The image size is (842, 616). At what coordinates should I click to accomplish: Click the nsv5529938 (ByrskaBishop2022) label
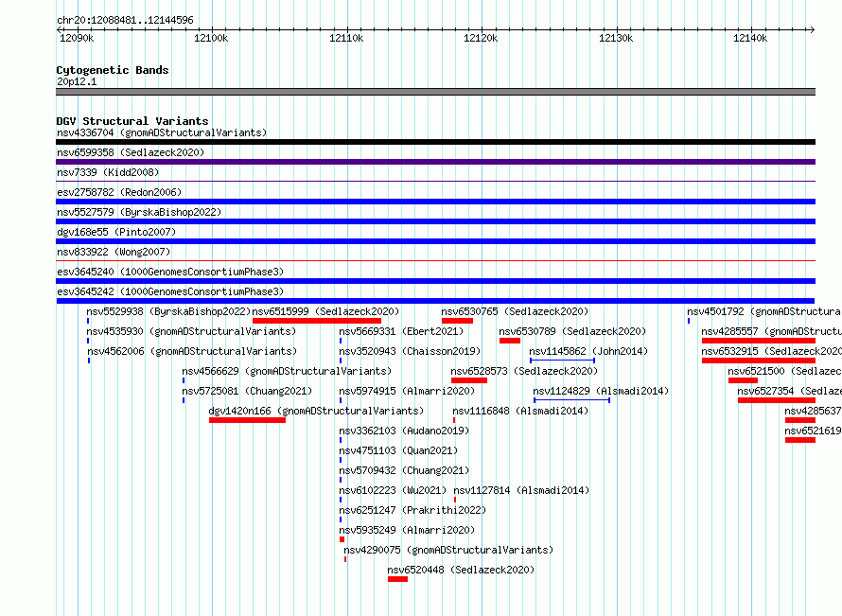pos(168,311)
